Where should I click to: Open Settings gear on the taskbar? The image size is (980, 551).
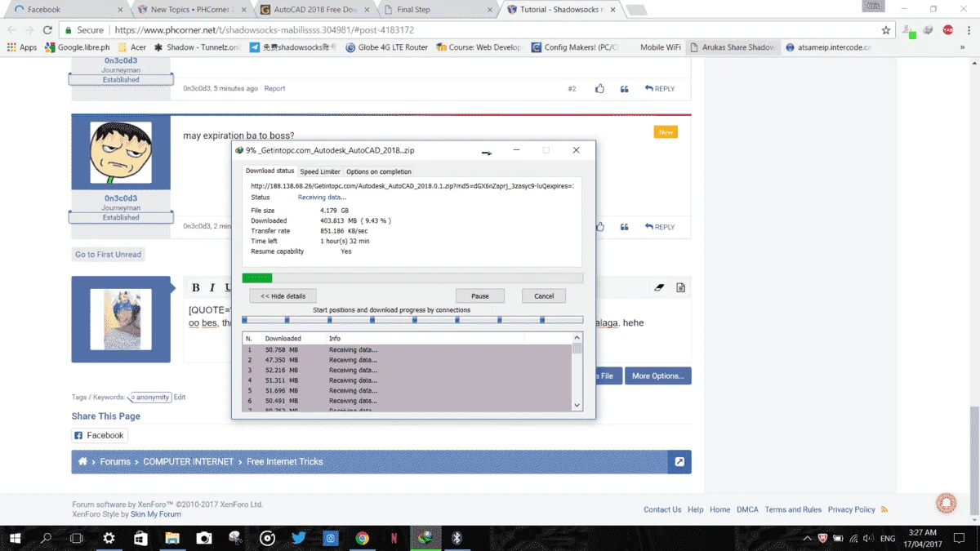[109, 538]
